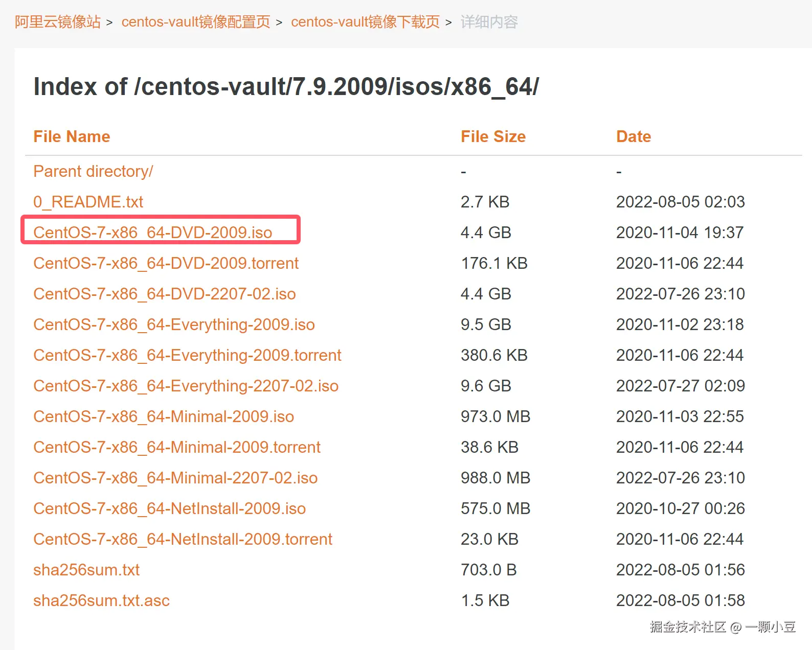The image size is (812, 650).
Task: Click the Index of /centos-vault heading
Action: [x=286, y=86]
